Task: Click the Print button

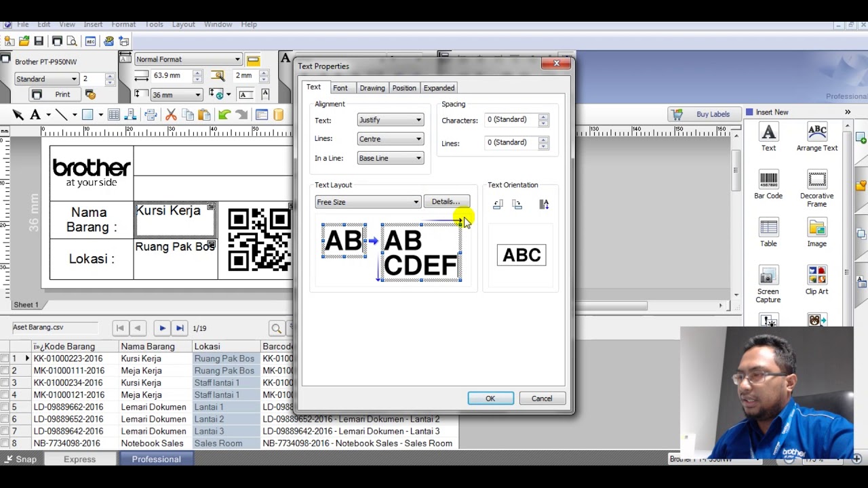Action: point(54,94)
